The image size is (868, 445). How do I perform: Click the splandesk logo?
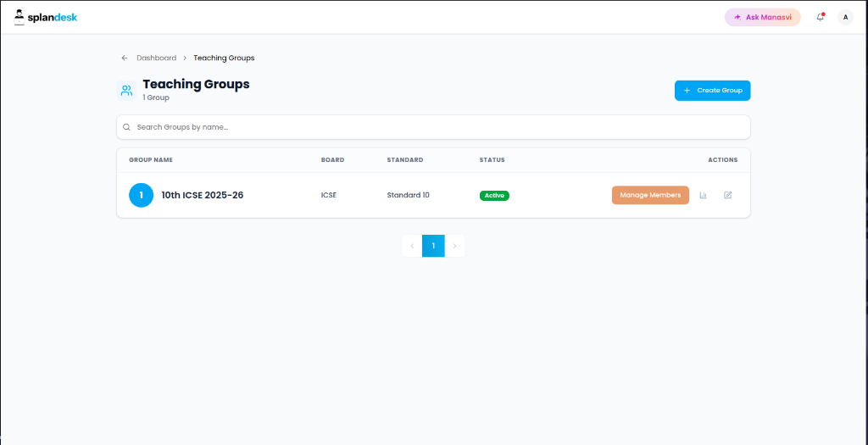46,17
